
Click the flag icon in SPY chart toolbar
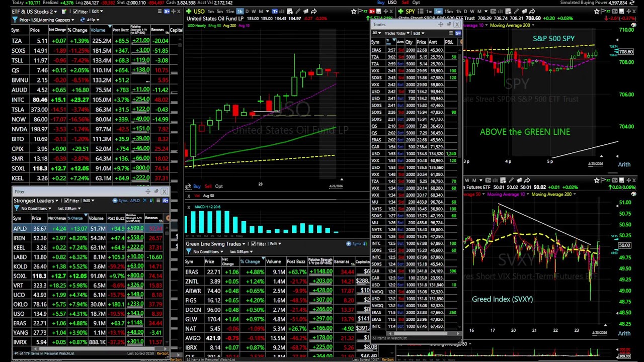(x=603, y=12)
